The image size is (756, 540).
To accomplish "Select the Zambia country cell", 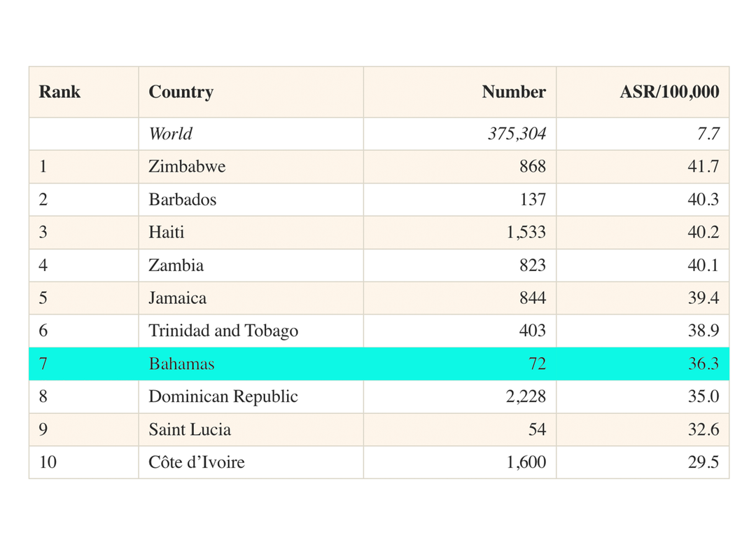I will tap(176, 265).
